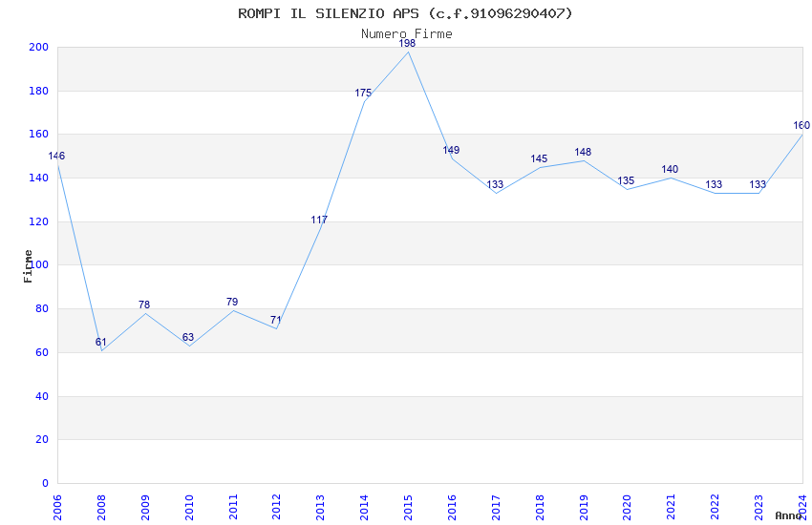Image resolution: width=812 pixels, height=525 pixels.
Task: Select the 146 data label for 2006
Action: [x=56, y=156]
